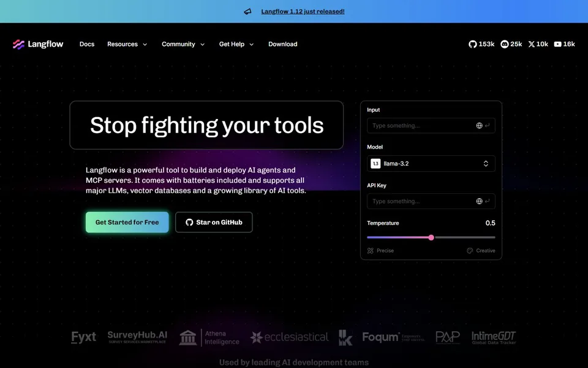This screenshot has height=368, width=588.
Task: Click the Creative palette icon
Action: click(x=470, y=251)
